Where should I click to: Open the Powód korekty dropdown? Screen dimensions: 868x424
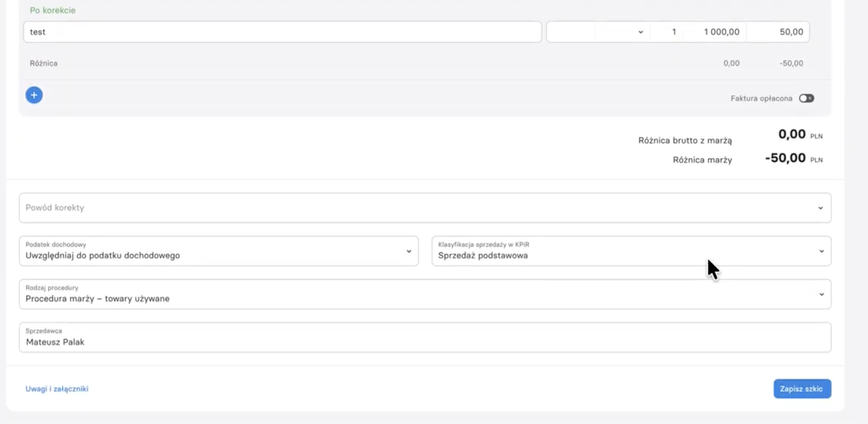[x=425, y=208]
